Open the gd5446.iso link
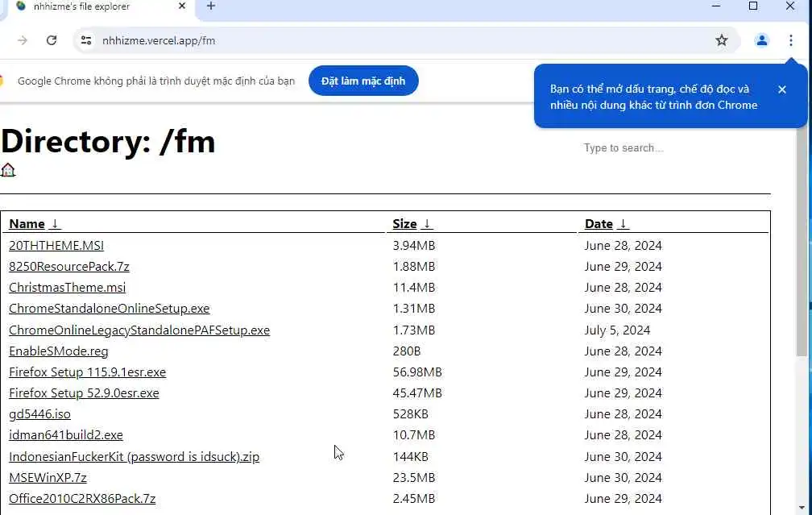812x515 pixels. pos(40,414)
